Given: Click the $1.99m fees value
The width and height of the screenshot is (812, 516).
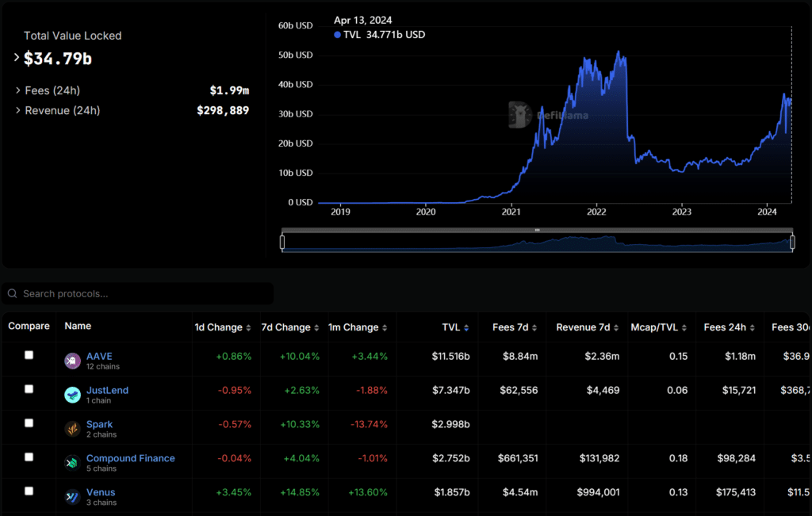Looking at the screenshot, I should click(229, 90).
